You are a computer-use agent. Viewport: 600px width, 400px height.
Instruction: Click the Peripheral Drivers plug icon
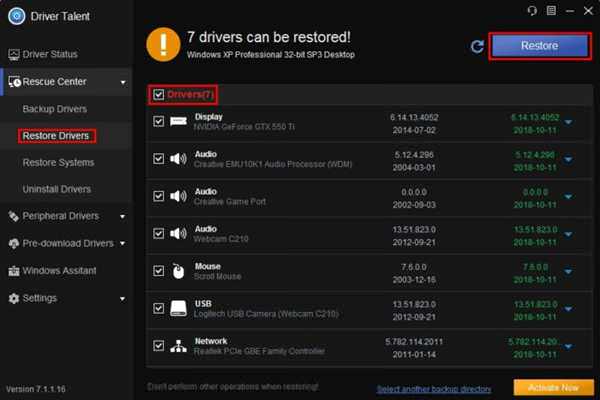(14, 216)
